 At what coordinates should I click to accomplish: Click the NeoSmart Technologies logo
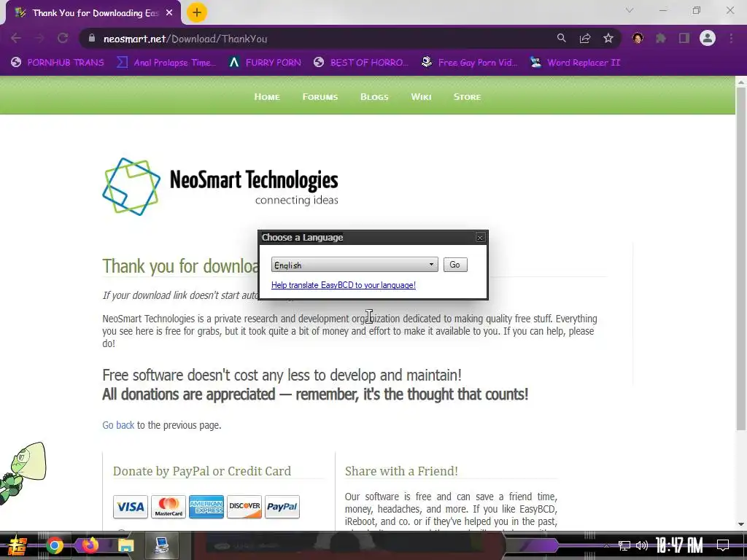(x=220, y=187)
